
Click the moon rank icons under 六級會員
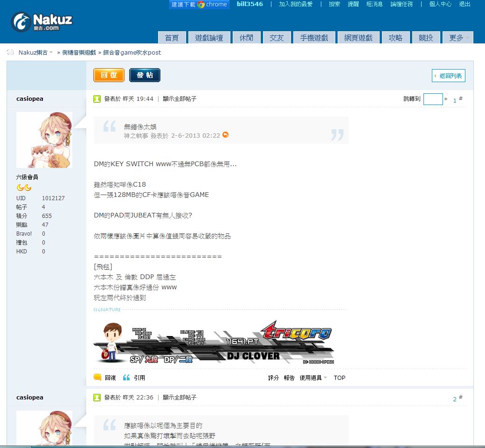click(24, 188)
